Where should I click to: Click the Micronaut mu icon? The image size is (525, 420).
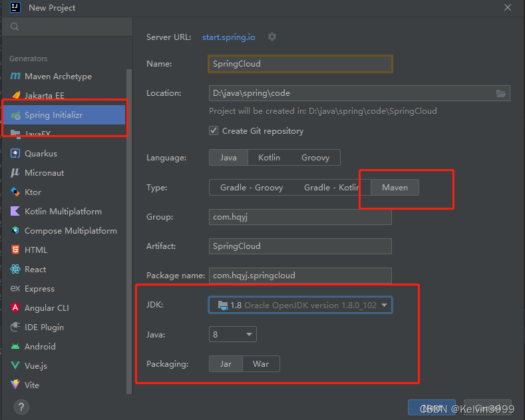[15, 173]
